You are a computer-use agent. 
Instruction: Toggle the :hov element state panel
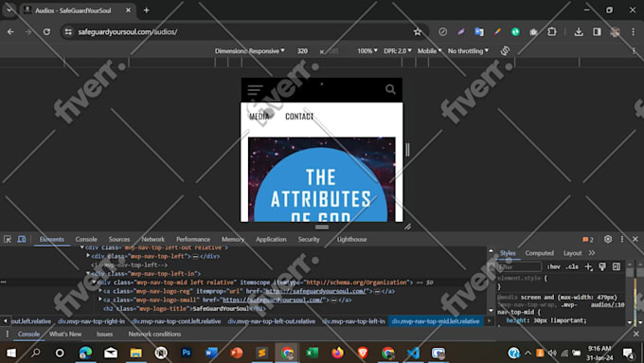[553, 267]
